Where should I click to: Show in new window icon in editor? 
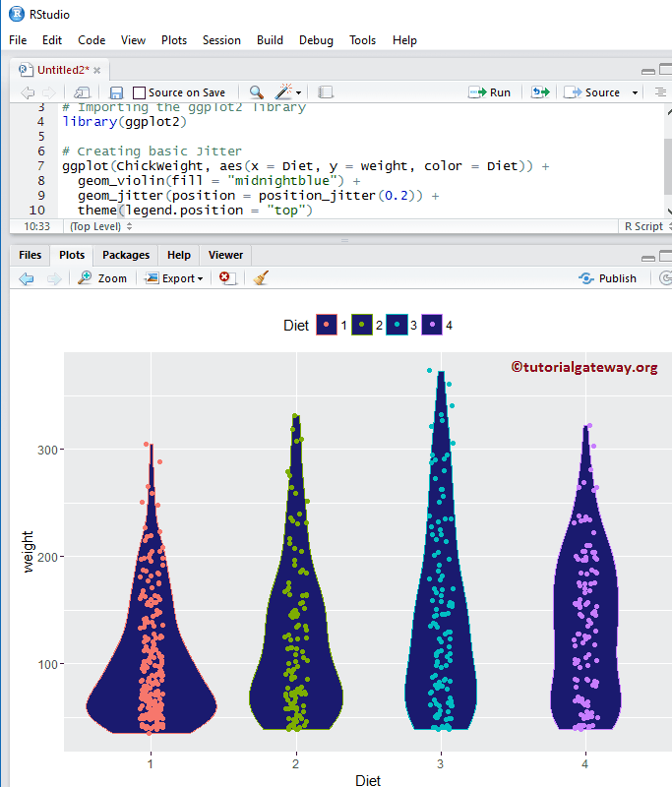point(83,91)
